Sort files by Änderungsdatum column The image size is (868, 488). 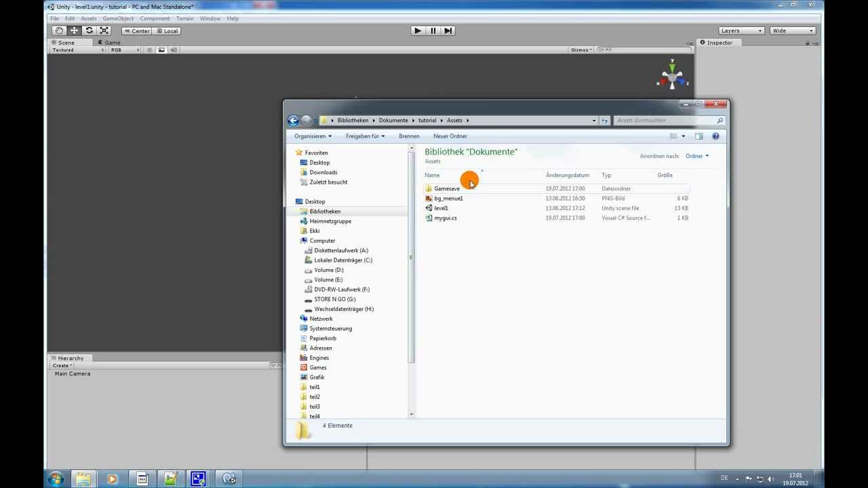click(x=567, y=175)
